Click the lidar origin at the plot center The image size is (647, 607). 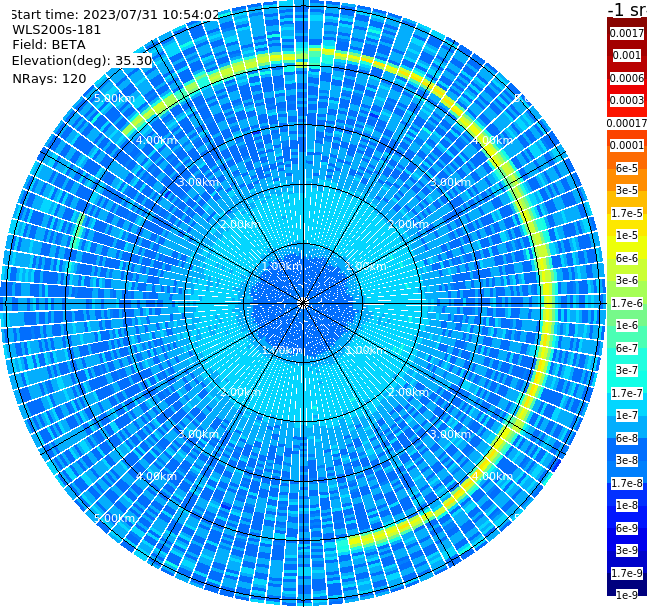point(303,303)
